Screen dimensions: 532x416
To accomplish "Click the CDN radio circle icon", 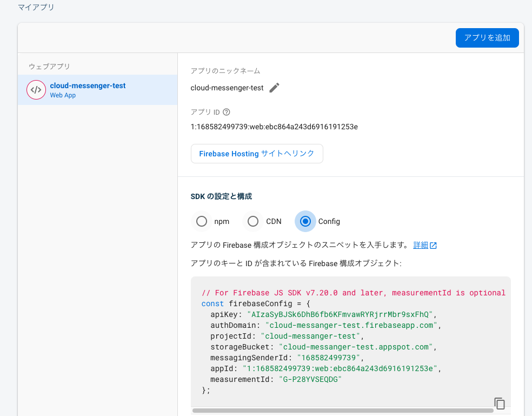I will click(252, 221).
